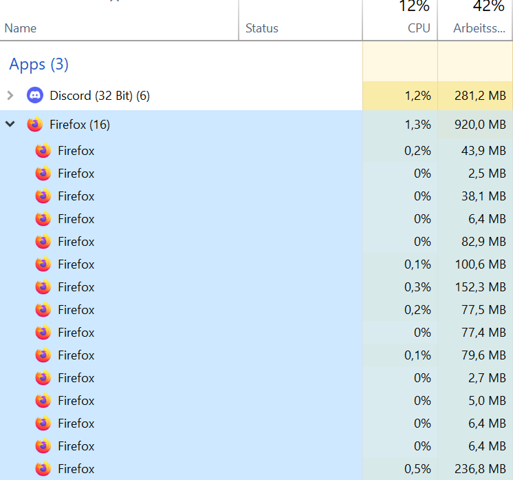The width and height of the screenshot is (513, 480).
Task: Click the 1,2% CPU value for Discord
Action: tap(418, 96)
